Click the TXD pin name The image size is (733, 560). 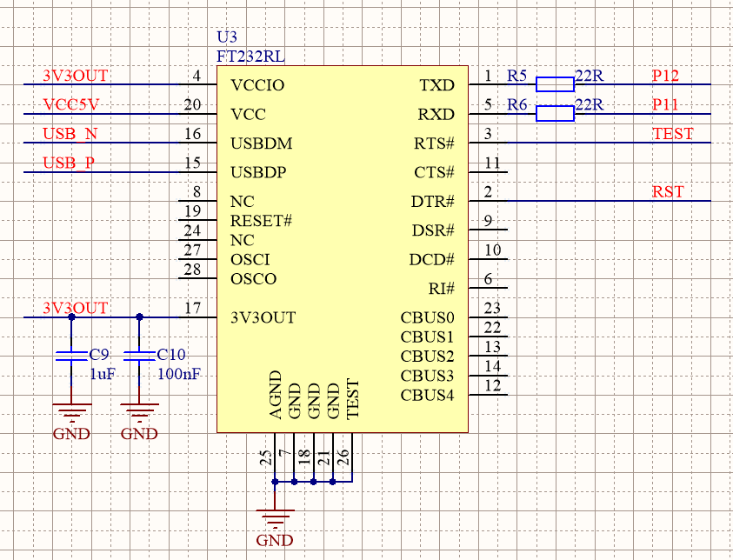437,85
